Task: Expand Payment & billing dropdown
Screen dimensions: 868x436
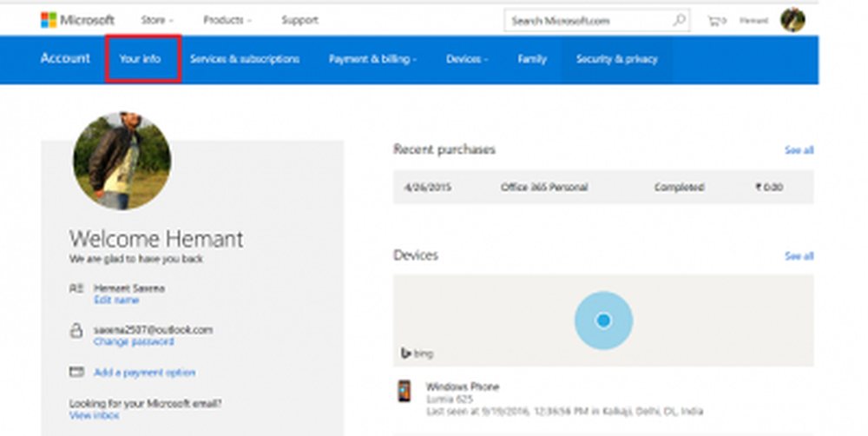Action: coord(372,59)
